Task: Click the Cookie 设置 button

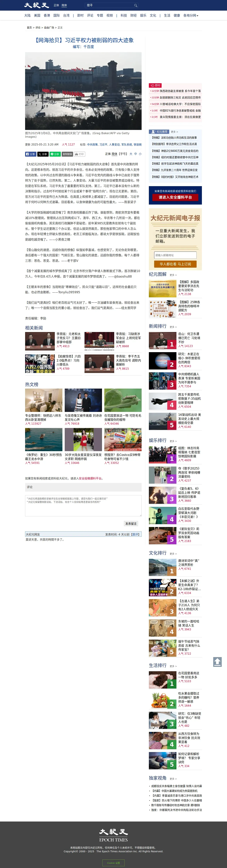Action: pyautogui.click(x=113, y=863)
